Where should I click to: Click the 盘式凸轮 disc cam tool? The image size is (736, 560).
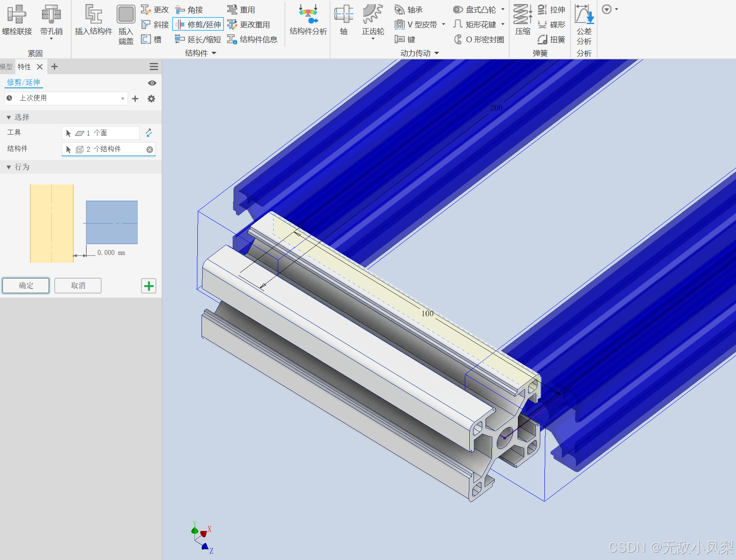474,10
